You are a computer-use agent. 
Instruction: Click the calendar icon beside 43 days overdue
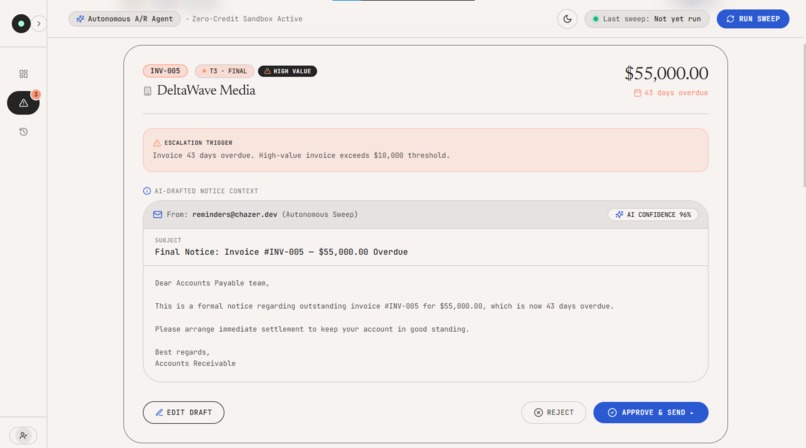637,93
